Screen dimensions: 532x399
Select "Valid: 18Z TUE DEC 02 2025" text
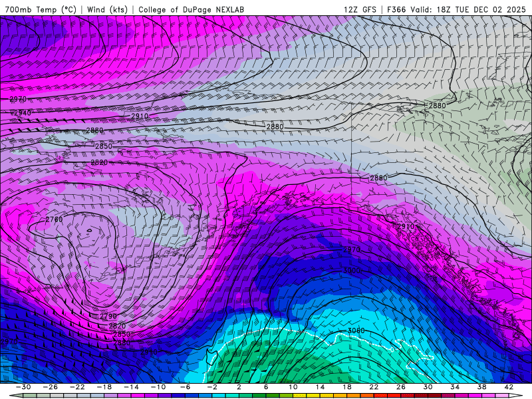pos(468,9)
